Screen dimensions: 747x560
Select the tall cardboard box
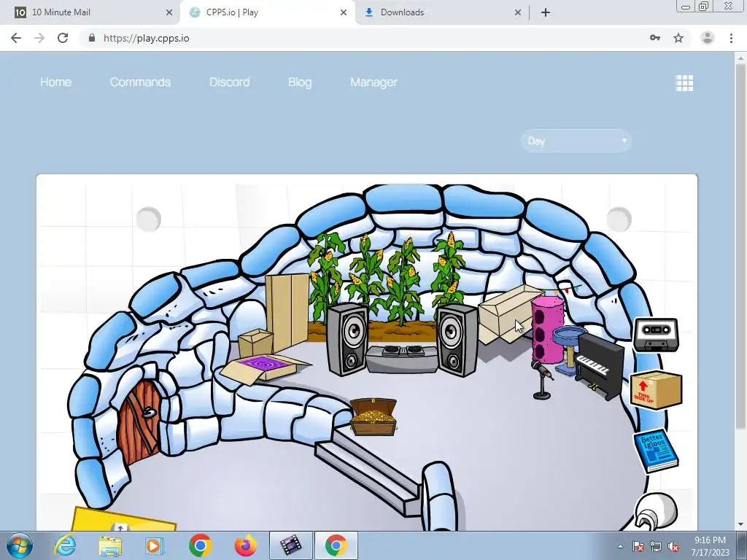point(287,312)
